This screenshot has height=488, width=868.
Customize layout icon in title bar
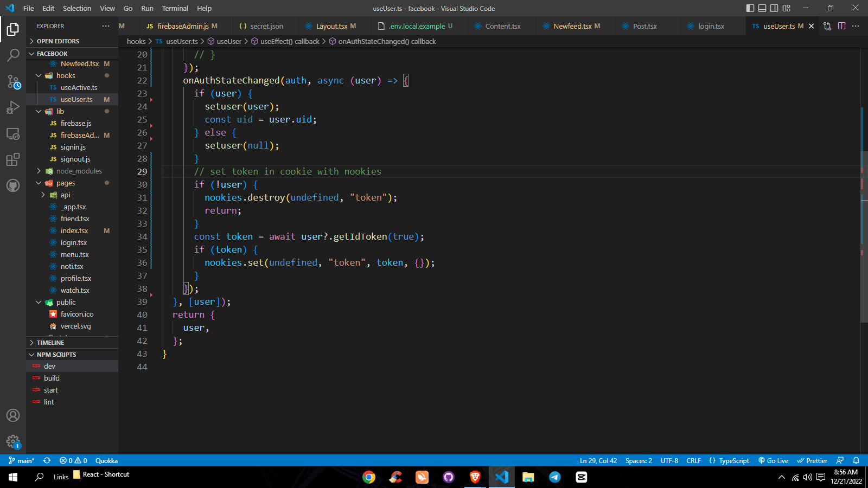pyautogui.click(x=787, y=8)
